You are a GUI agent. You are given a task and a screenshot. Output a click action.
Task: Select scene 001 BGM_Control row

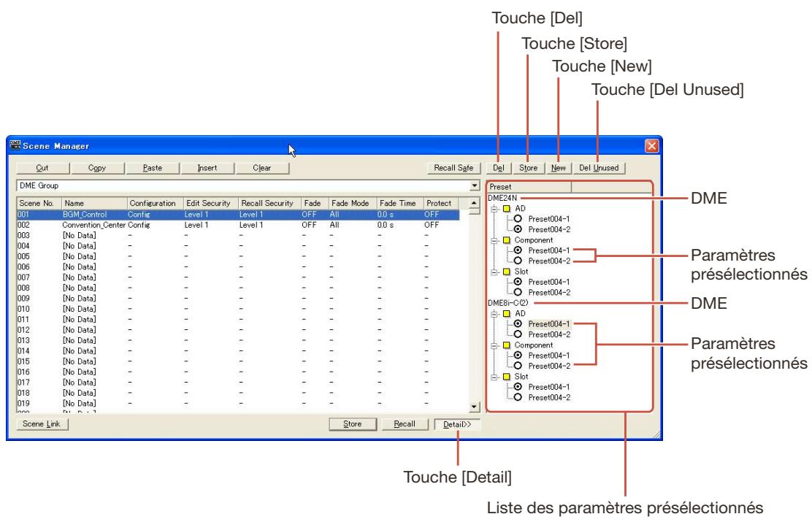[238, 215]
